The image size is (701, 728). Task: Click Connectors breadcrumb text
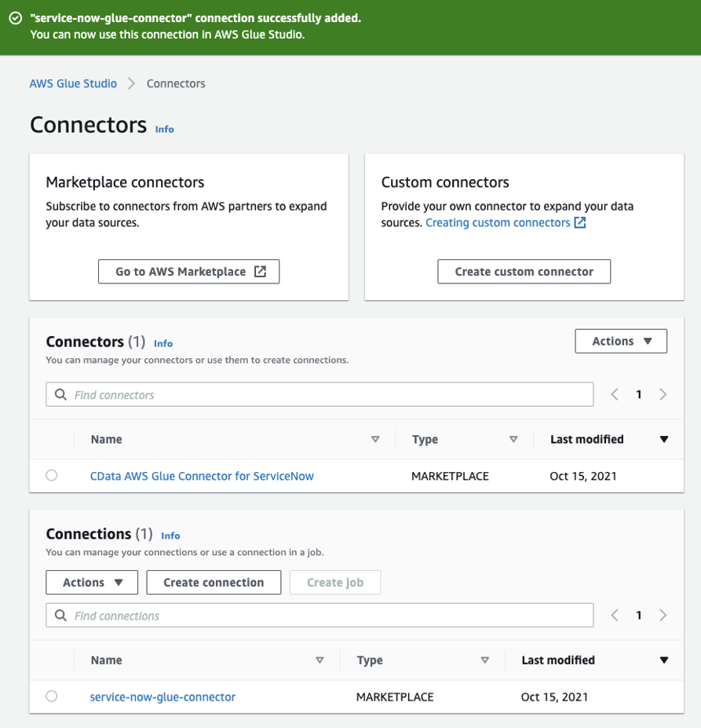(176, 83)
